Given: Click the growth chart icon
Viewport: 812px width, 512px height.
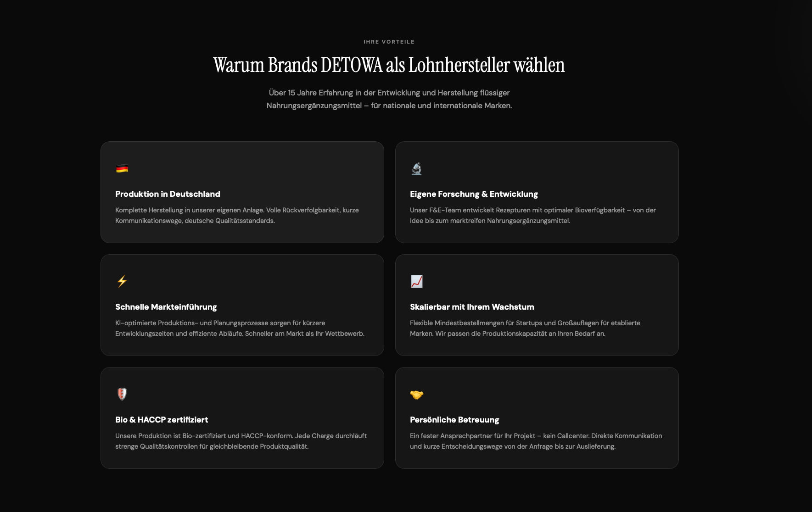Looking at the screenshot, I should [x=416, y=281].
